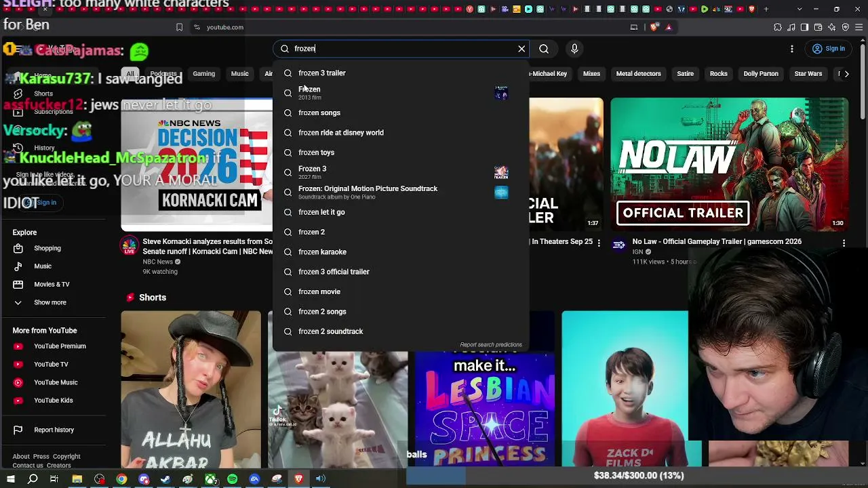Click the Sign in button at top right
The image size is (868, 488).
(829, 49)
